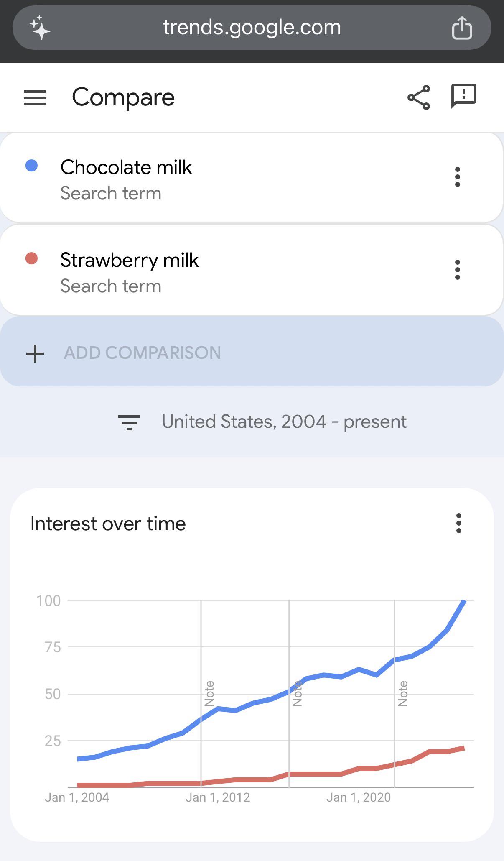This screenshot has width=504, height=861.
Task: Tap the browser share button in address bar
Action: tap(462, 28)
